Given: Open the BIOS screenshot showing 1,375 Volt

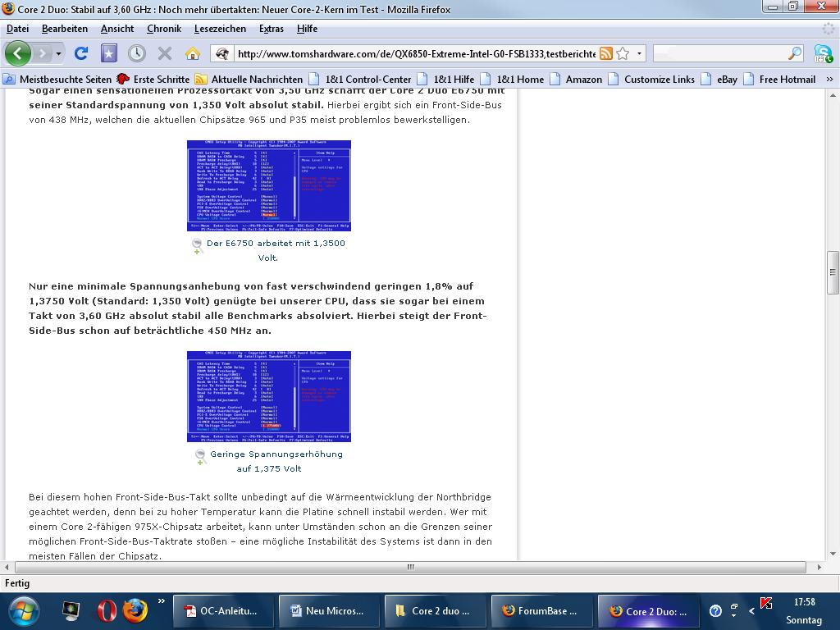Looking at the screenshot, I should (x=269, y=396).
